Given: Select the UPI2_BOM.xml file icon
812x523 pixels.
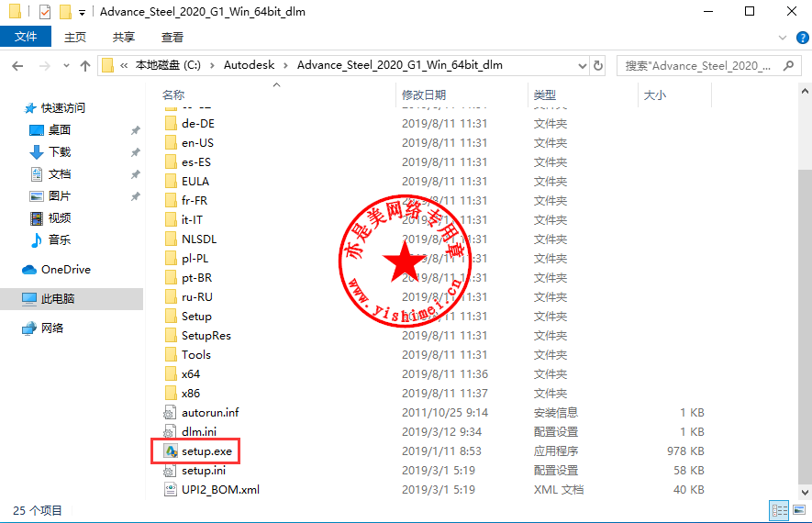Looking at the screenshot, I should [170, 489].
